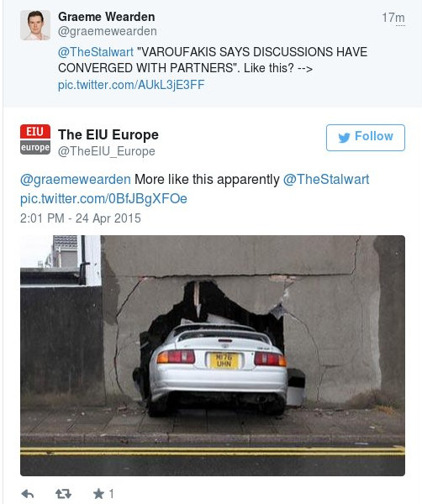Click the favorite count number 1
Screen dimensions: 422x504
pos(111,493)
